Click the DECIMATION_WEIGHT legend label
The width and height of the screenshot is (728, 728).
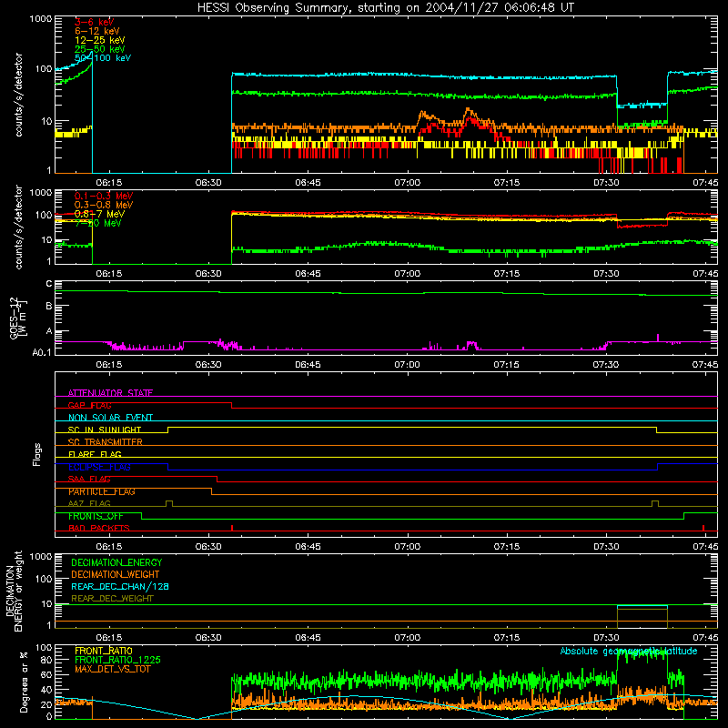coord(116,575)
